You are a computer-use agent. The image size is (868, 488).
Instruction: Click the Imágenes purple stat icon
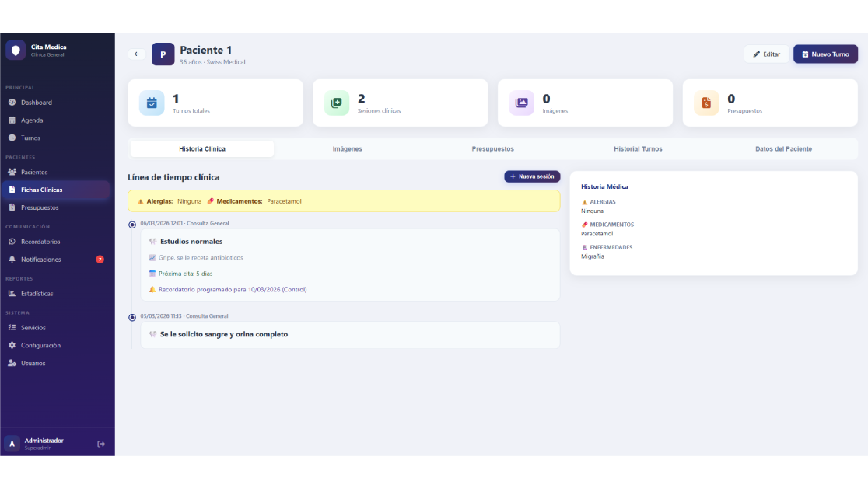click(x=522, y=103)
